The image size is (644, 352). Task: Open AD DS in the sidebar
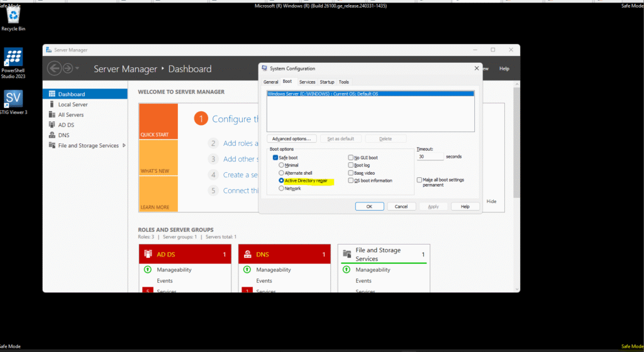click(66, 125)
